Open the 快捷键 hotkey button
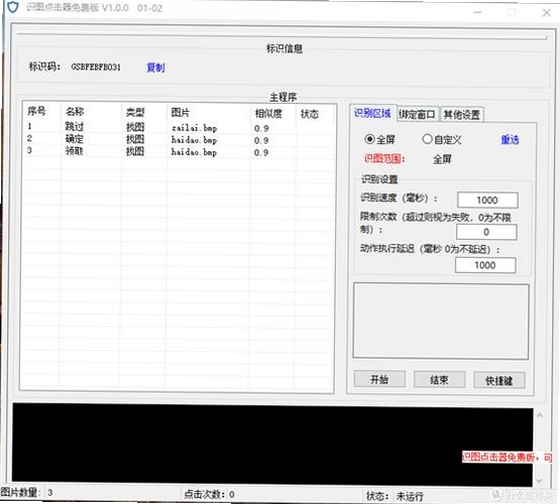This screenshot has width=560, height=504. coord(499,381)
